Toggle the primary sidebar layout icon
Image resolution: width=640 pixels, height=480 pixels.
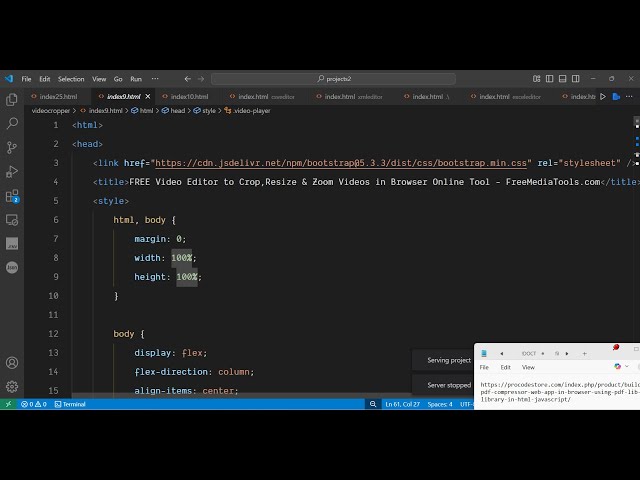click(x=549, y=79)
